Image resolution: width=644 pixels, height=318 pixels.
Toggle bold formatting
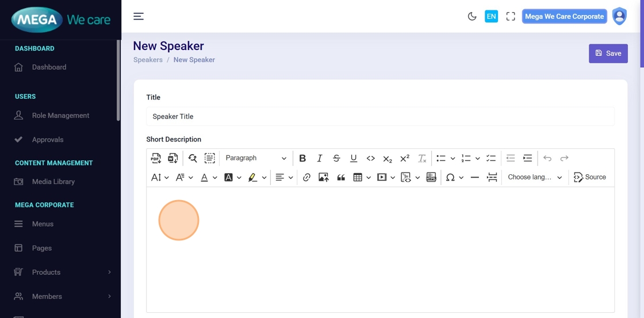(x=302, y=158)
